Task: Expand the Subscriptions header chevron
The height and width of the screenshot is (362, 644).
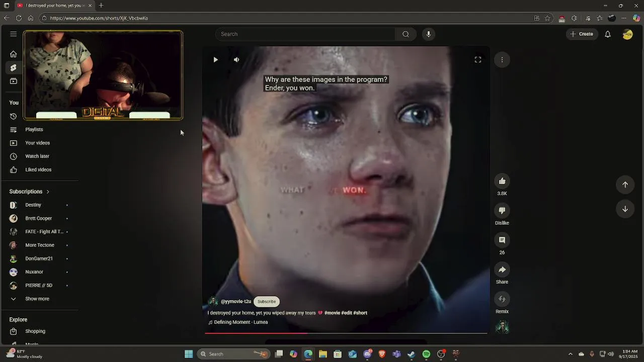Action: point(48,192)
